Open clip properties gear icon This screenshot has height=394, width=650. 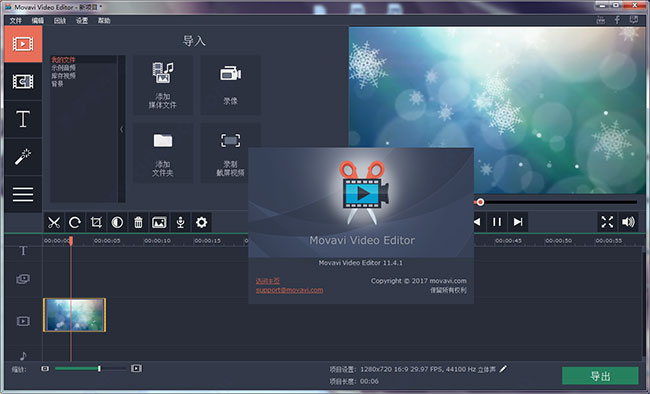coord(201,223)
